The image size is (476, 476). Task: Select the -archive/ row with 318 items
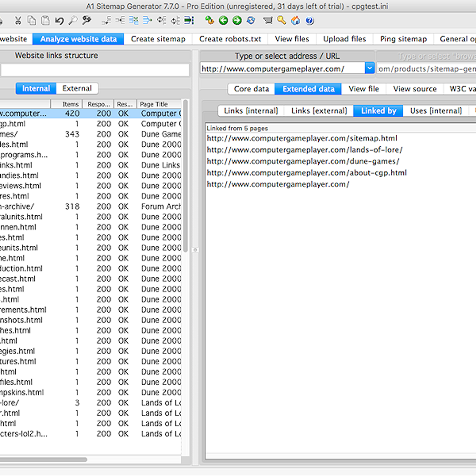click(90, 206)
